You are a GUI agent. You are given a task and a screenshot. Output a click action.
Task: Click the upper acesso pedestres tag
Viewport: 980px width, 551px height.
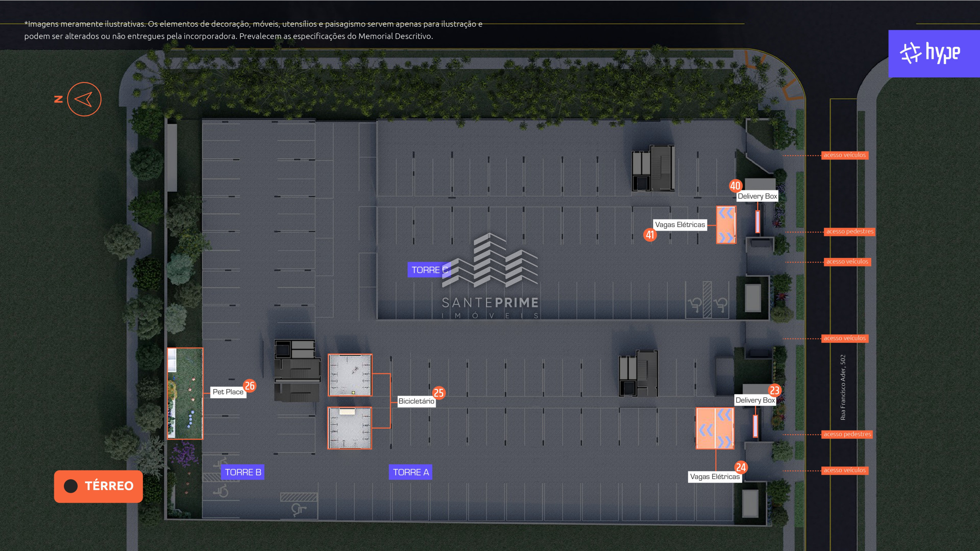click(x=849, y=231)
